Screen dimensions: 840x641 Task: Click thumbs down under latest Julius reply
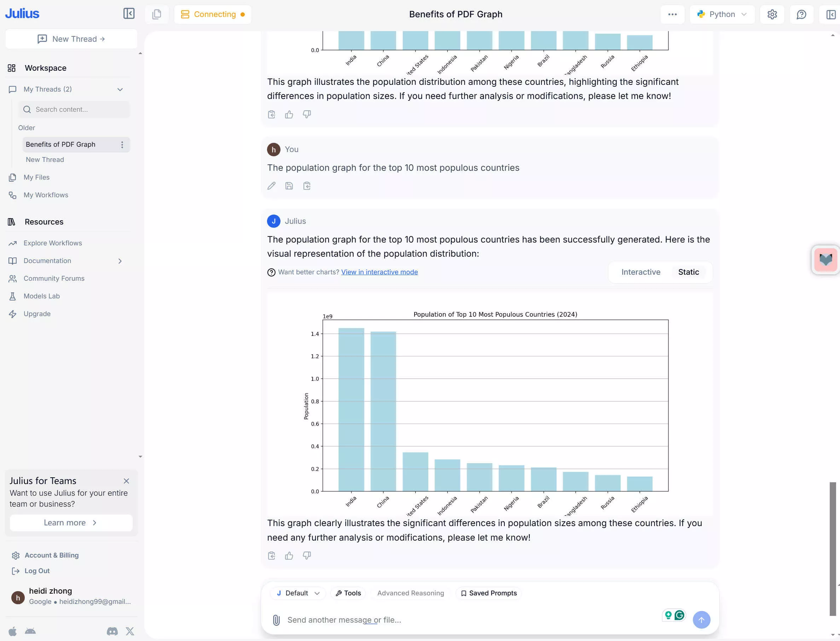[307, 555]
